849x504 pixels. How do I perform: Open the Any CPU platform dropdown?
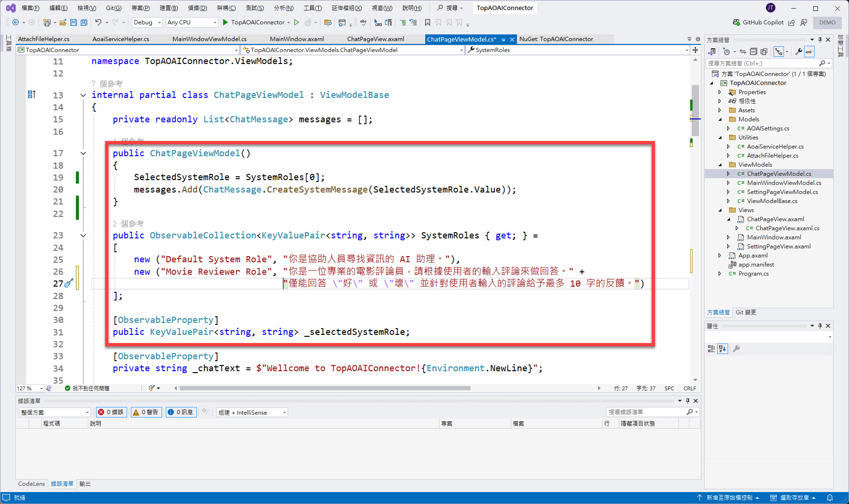(192, 22)
